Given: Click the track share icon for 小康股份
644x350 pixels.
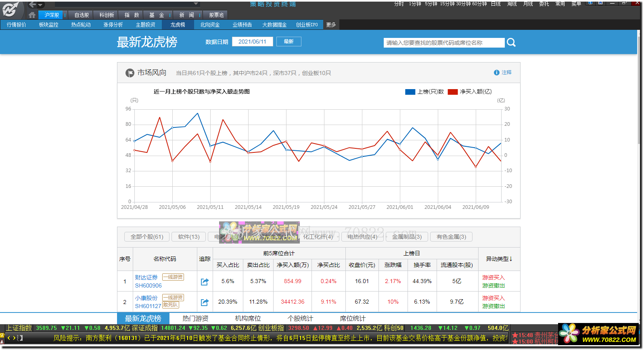Looking at the screenshot, I should coord(205,302).
